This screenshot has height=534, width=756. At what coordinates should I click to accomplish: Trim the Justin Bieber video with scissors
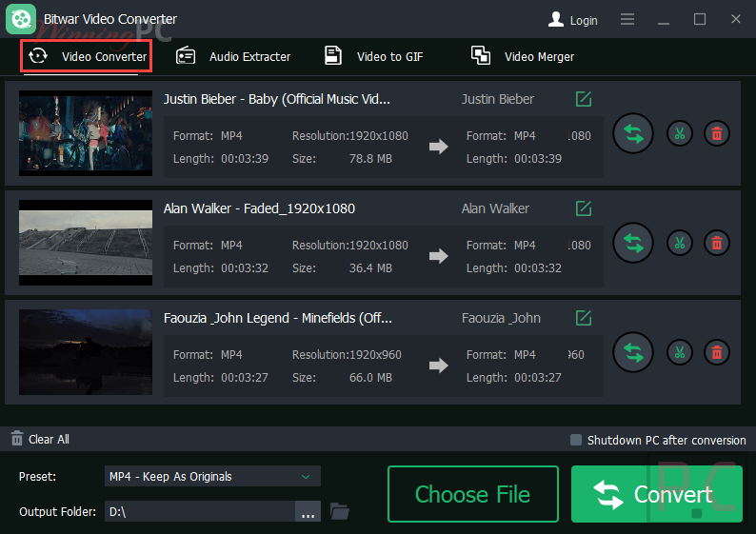[679, 133]
